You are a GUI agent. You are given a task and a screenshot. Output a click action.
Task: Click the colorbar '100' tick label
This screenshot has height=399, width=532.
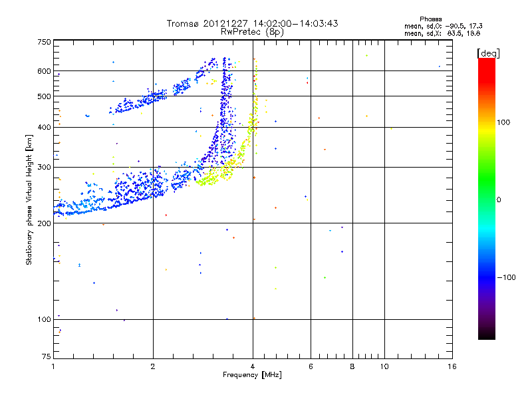[x=503, y=122]
